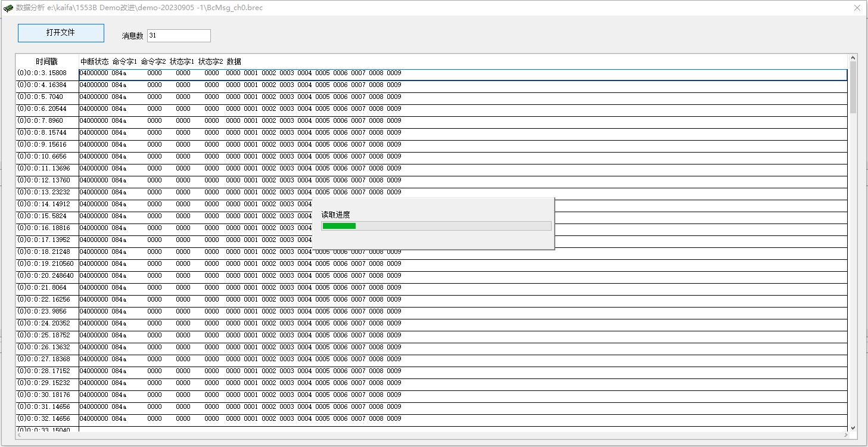Image resolution: width=868 pixels, height=447 pixels.
Task: Click the vertical scrollbar thumb
Action: point(853,86)
